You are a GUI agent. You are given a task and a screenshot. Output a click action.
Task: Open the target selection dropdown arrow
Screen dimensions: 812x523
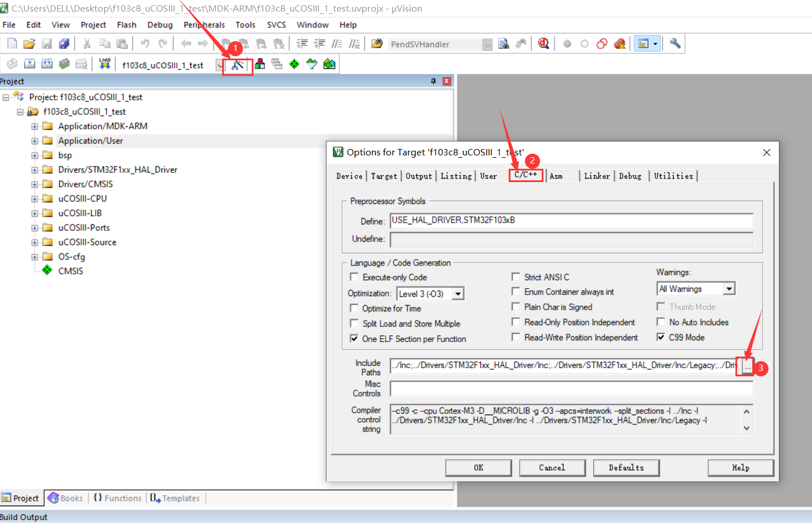(219, 65)
